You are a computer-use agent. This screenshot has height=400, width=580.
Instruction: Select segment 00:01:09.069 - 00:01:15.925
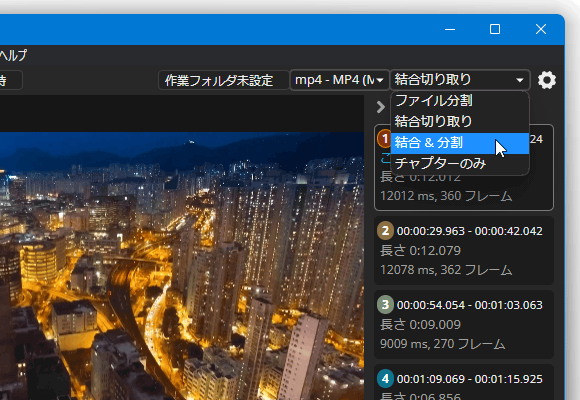464,382
